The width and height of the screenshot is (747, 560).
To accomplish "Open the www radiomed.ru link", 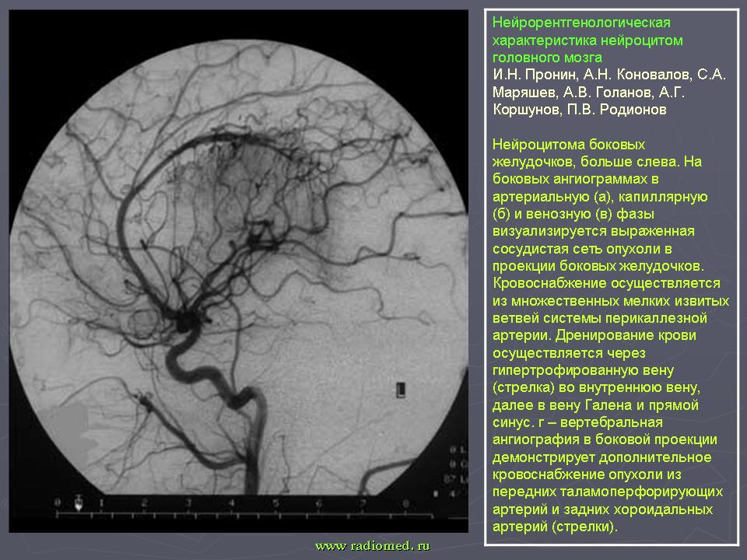I will coord(372,546).
